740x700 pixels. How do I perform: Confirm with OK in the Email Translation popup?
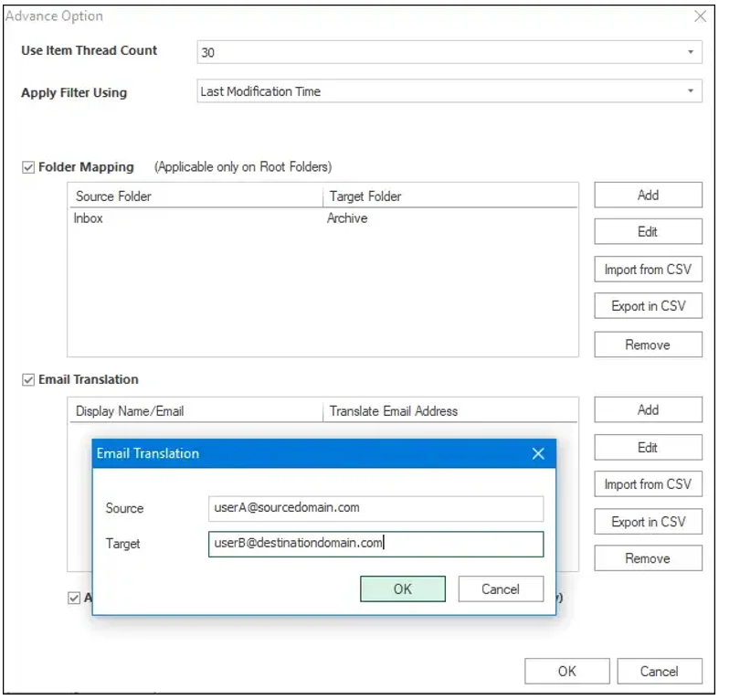403,589
